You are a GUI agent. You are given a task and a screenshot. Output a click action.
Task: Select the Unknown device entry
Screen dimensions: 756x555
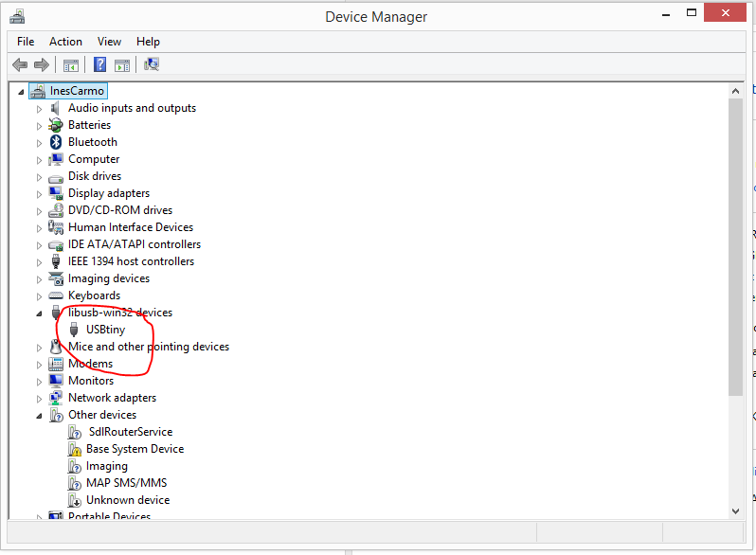tap(128, 500)
